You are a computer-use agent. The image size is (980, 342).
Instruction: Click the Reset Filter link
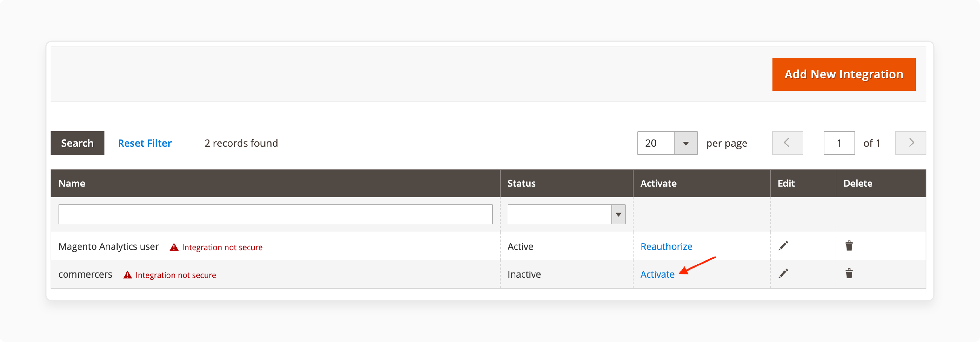point(145,143)
